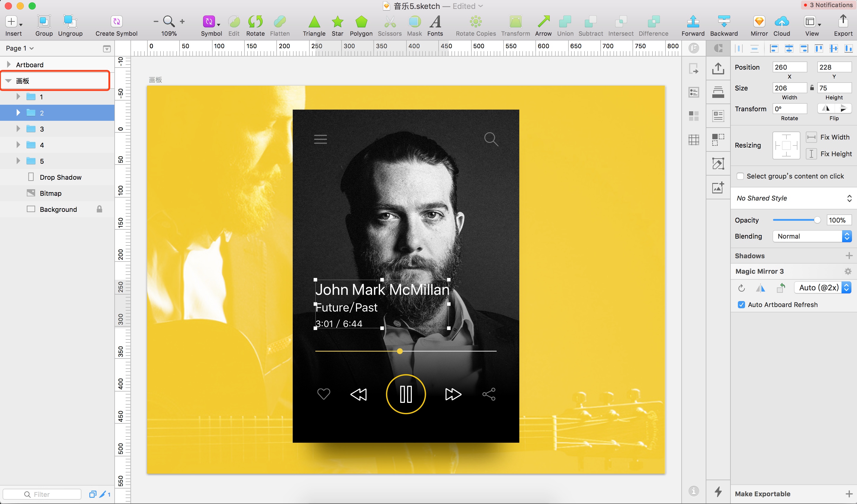Image resolution: width=857 pixels, height=504 pixels.
Task: Adjust the Opacity slider
Action: (817, 220)
